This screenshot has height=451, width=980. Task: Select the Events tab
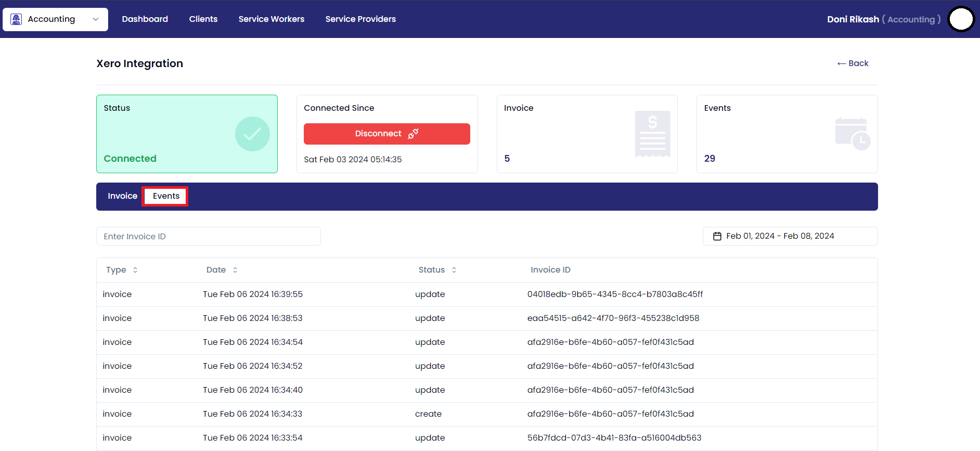pos(166,196)
